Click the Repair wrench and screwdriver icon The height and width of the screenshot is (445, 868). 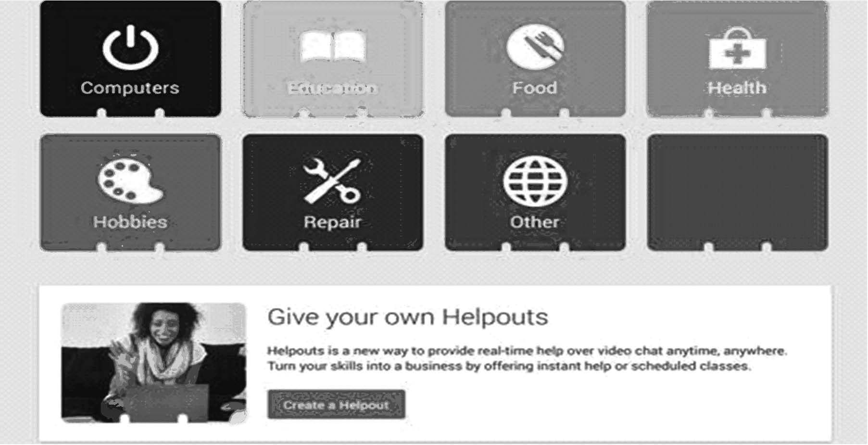tap(332, 181)
